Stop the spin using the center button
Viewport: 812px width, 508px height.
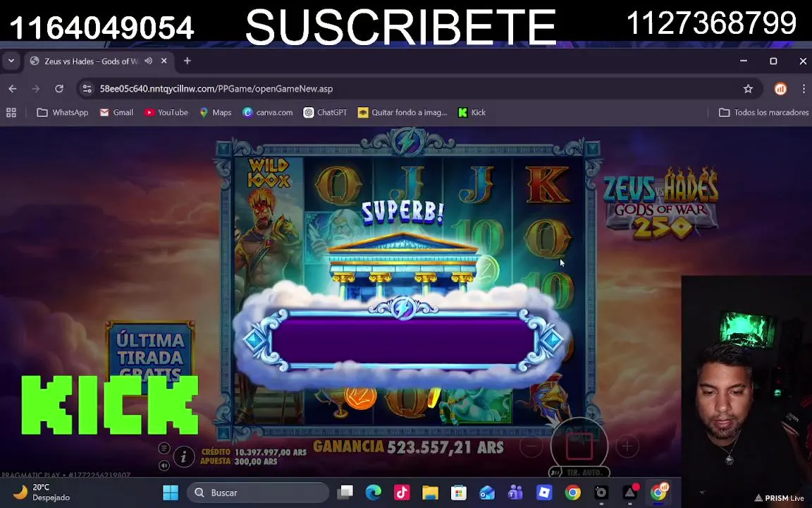pyautogui.click(x=579, y=446)
